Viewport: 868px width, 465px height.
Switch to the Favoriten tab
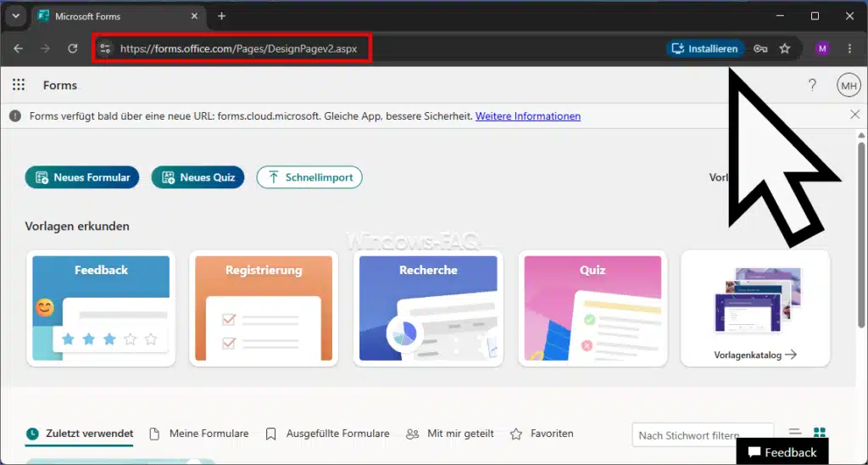[x=542, y=434]
